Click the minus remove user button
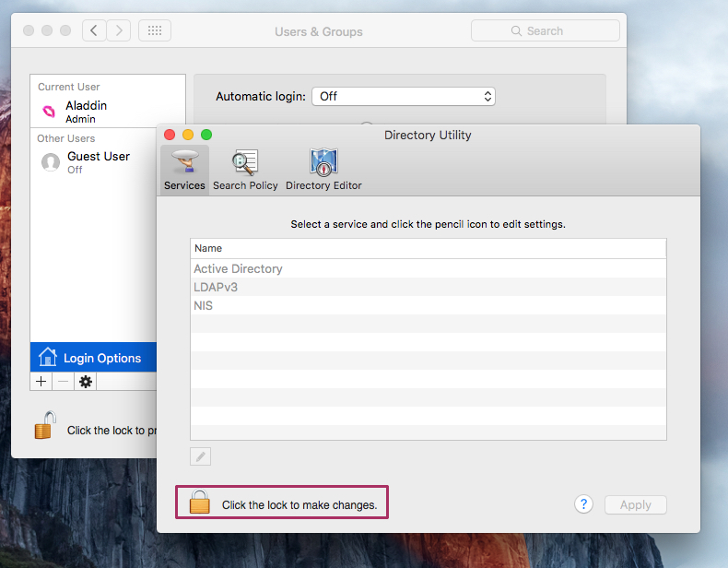This screenshot has width=728, height=568. pyautogui.click(x=64, y=382)
